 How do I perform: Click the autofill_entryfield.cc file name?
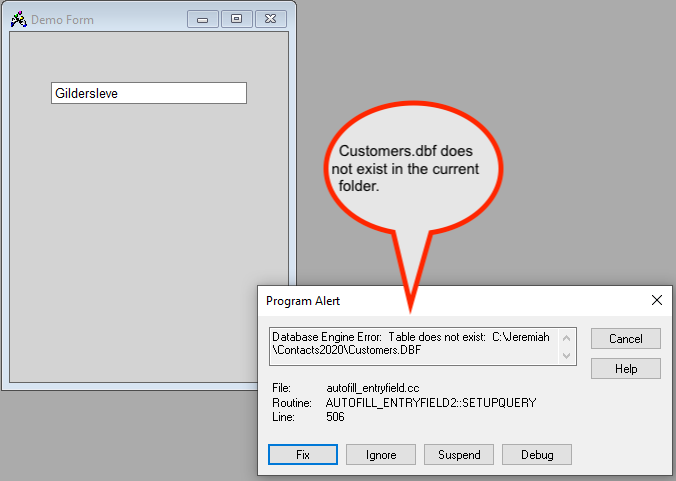(374, 387)
